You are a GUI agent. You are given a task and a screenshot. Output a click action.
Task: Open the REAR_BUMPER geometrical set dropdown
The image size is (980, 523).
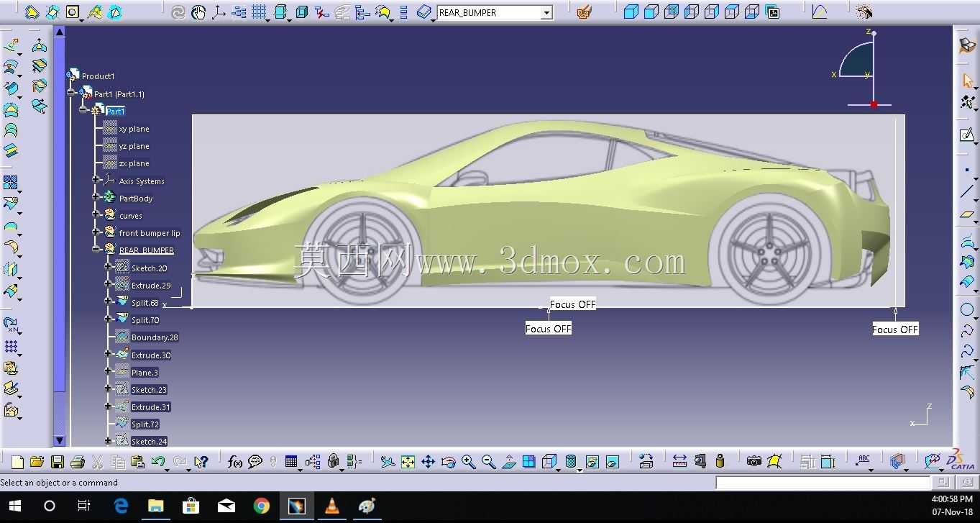click(x=547, y=12)
